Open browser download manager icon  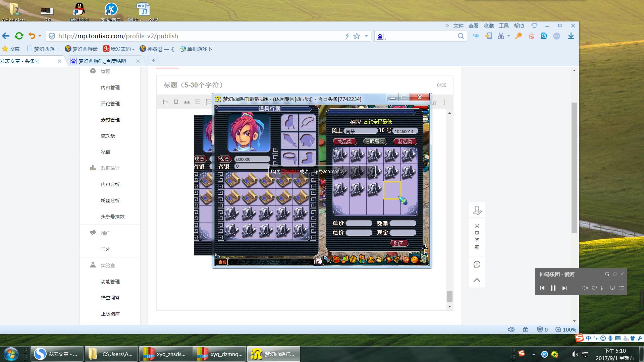pos(571,36)
